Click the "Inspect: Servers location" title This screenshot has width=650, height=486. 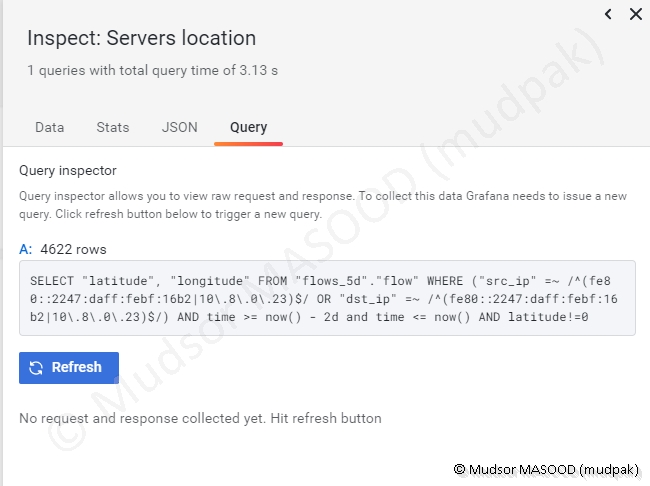pos(141,39)
